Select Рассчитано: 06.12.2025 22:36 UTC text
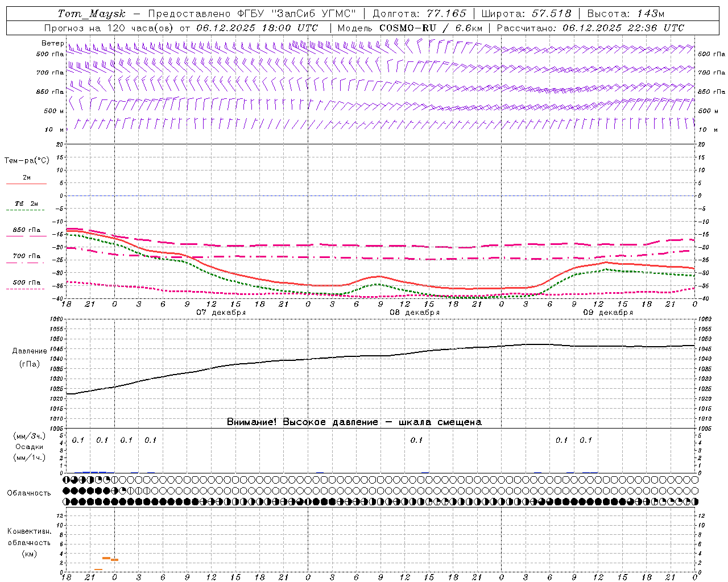Image resolution: width=728 pixels, height=582 pixels. point(590,28)
